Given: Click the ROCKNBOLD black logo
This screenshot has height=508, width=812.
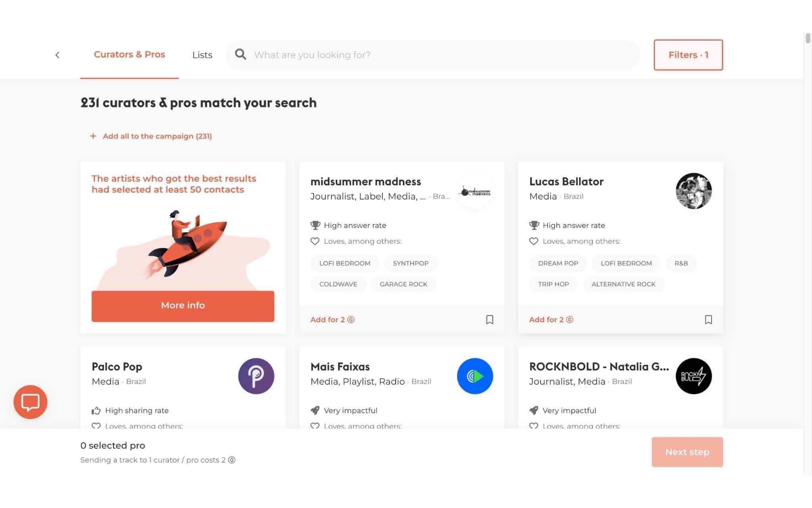Looking at the screenshot, I should point(694,376).
